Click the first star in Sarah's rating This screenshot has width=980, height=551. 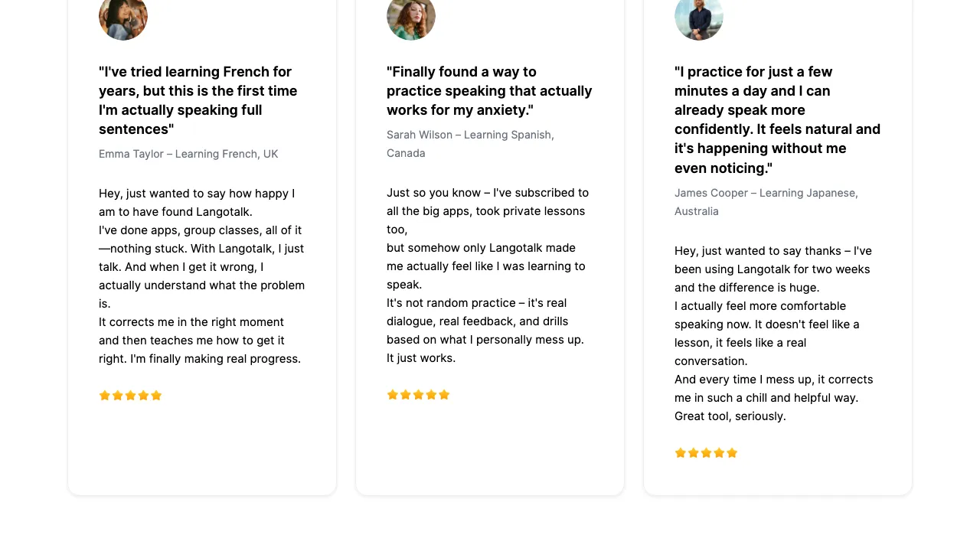(x=393, y=395)
